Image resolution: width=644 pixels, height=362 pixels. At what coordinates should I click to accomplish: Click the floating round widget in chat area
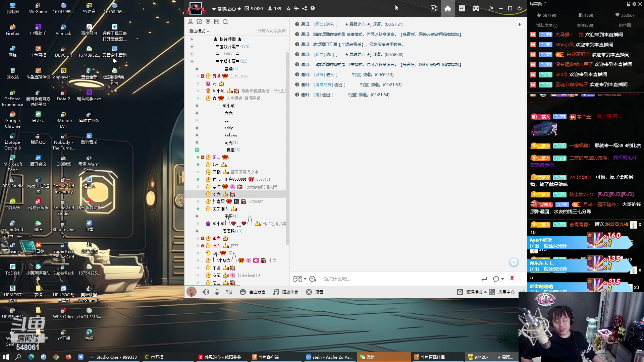pyautogui.click(x=514, y=262)
